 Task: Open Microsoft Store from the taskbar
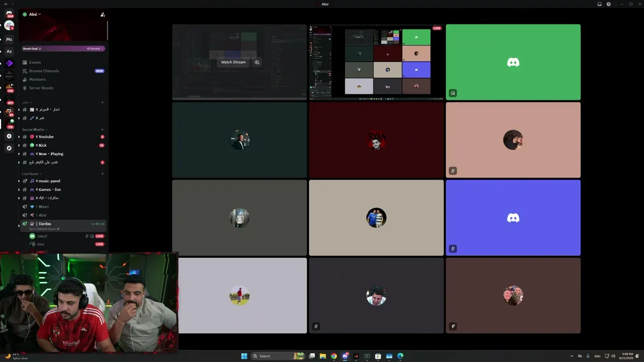pyautogui.click(x=378, y=356)
